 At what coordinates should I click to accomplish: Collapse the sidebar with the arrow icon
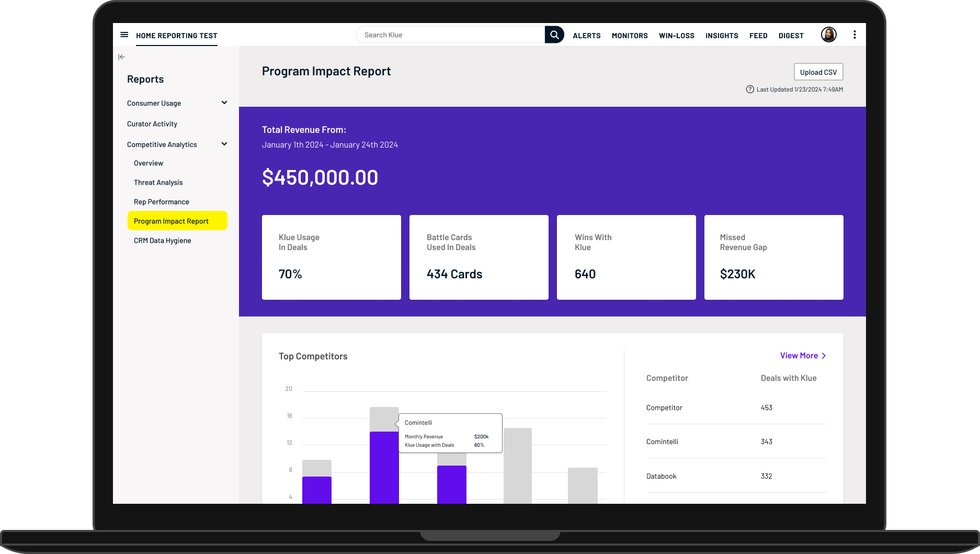pos(121,57)
